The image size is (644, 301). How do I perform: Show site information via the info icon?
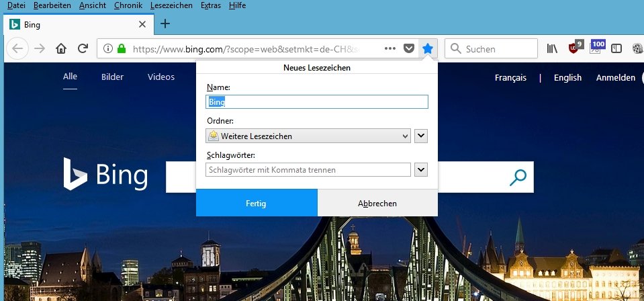point(108,48)
